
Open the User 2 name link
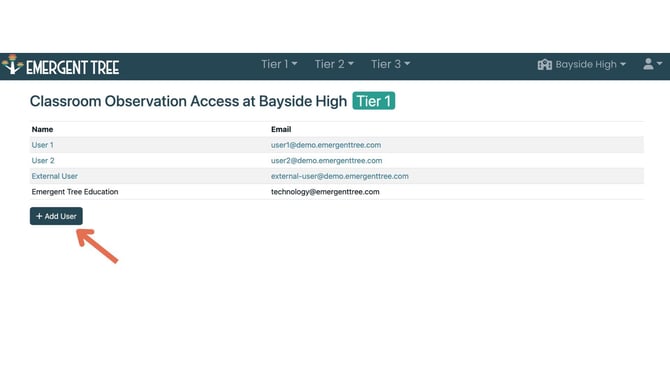pos(43,161)
